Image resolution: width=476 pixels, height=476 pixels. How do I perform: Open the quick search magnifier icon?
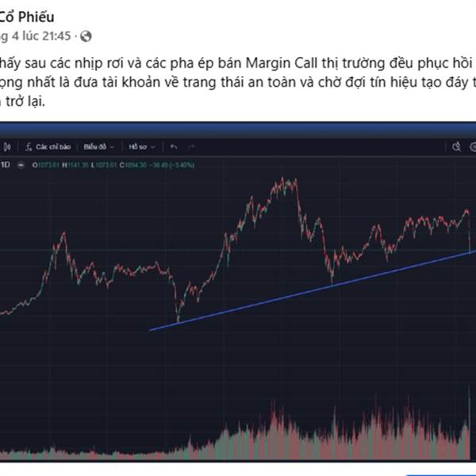(x=457, y=147)
